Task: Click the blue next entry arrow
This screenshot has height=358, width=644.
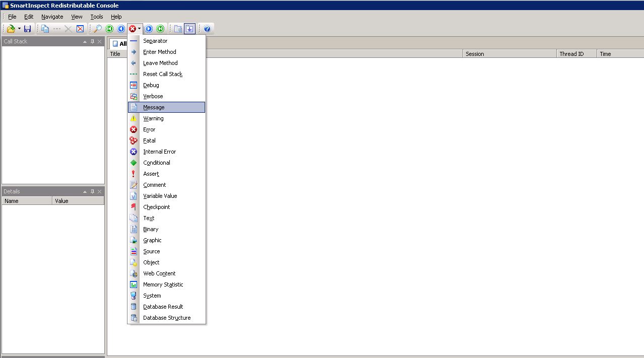Action: point(149,29)
